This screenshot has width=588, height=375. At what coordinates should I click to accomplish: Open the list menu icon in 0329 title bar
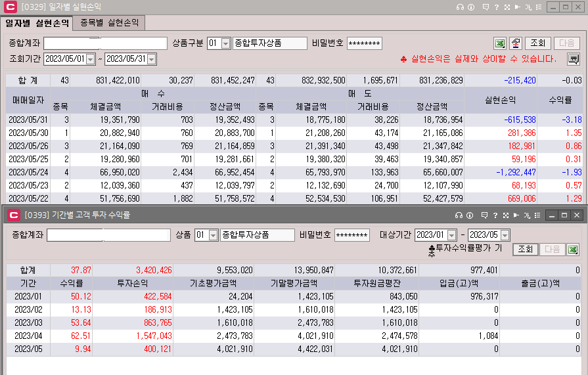[539, 7]
